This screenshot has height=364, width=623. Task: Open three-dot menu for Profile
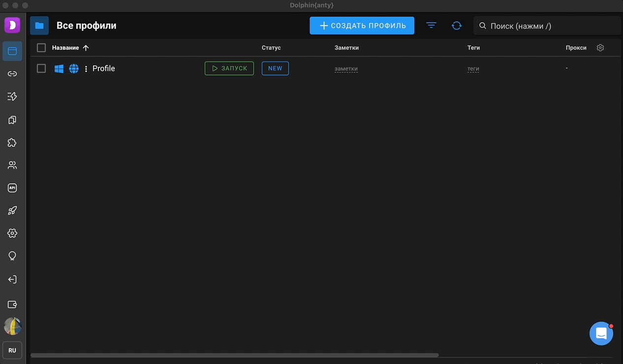point(86,69)
